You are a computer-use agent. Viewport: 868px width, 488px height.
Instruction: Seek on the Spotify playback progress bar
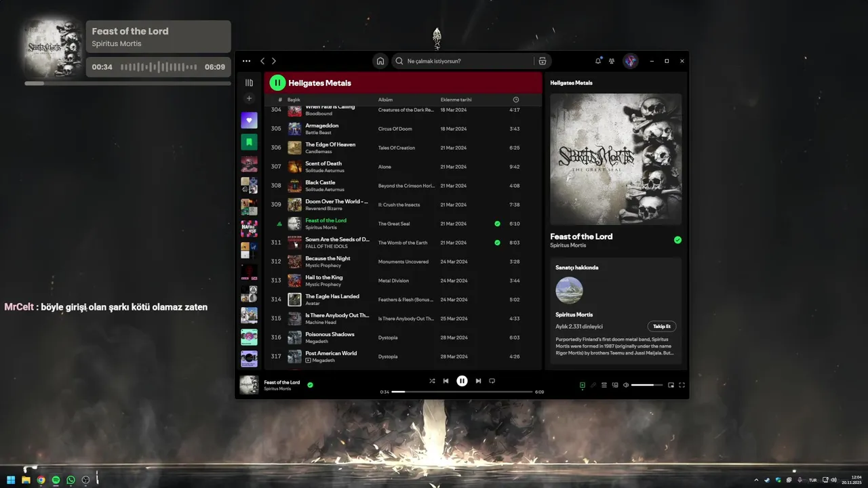pyautogui.click(x=462, y=392)
